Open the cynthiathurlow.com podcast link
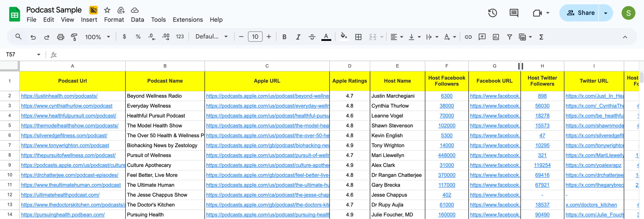 point(67,106)
